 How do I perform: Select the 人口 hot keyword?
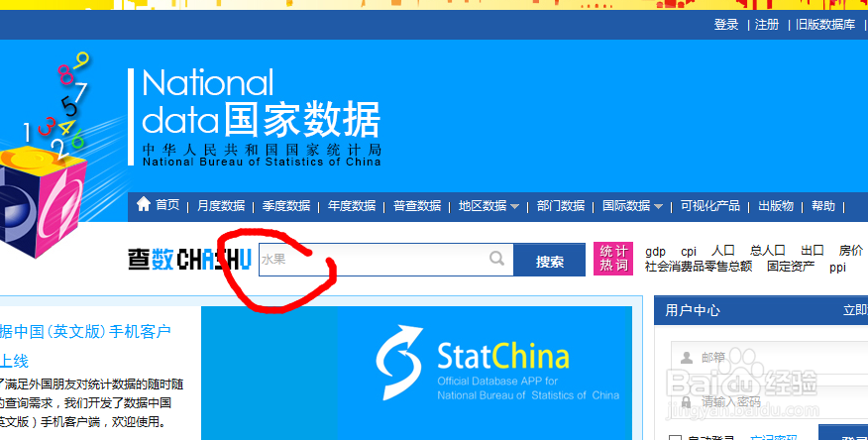(x=723, y=251)
